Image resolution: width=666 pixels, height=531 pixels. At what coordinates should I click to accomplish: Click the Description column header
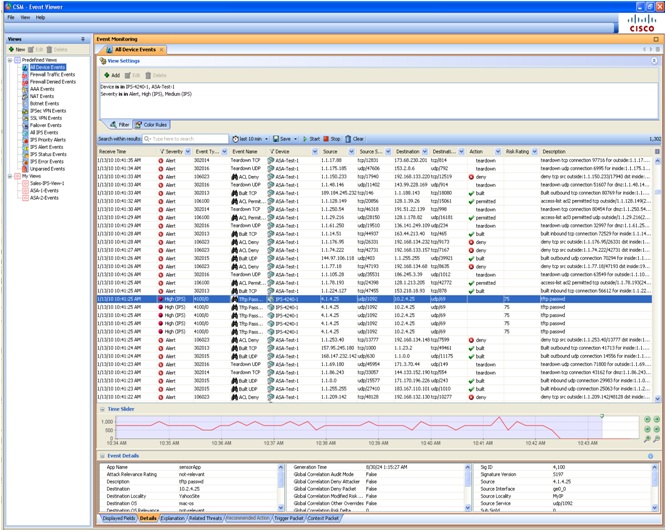597,152
